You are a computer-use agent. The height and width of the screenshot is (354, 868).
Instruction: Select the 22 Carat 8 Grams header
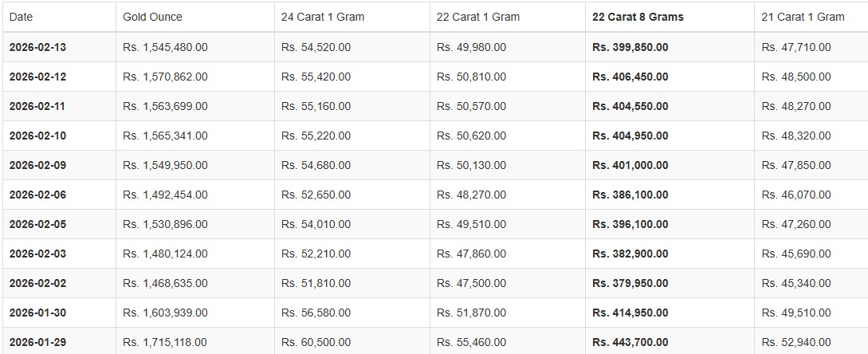[638, 17]
